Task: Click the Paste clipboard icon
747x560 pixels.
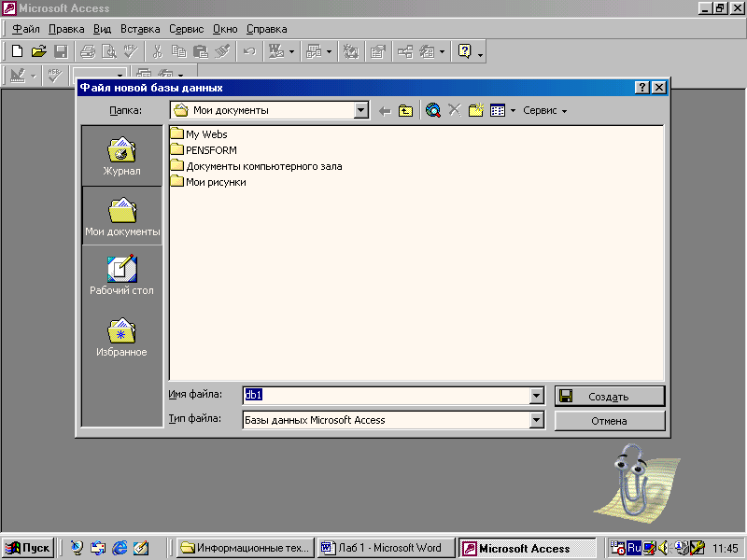Action: click(x=201, y=51)
